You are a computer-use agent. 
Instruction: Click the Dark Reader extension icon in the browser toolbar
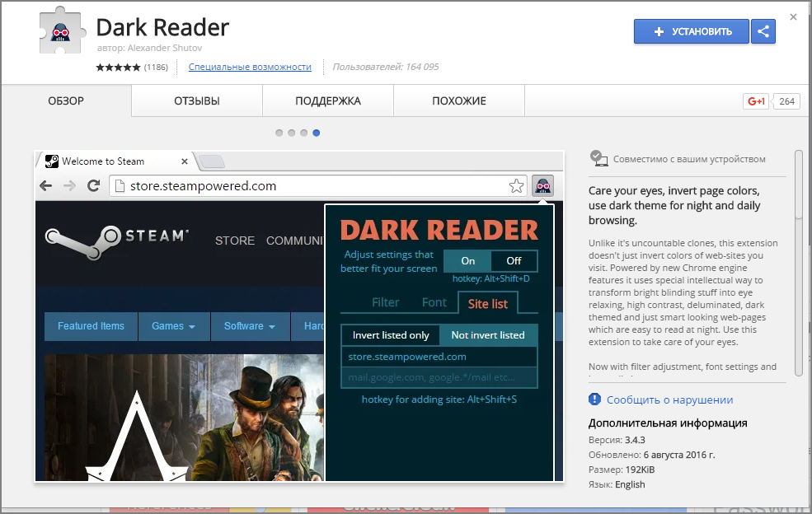point(542,186)
